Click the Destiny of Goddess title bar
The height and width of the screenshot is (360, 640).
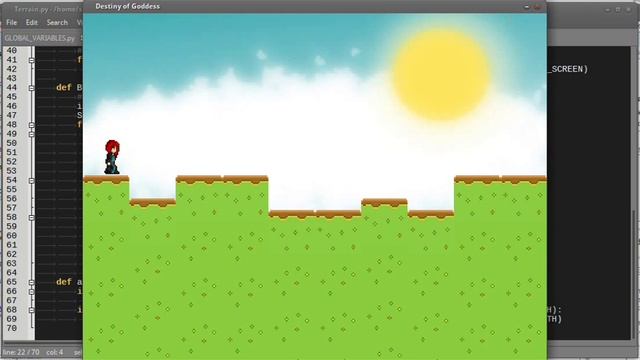[314, 7]
